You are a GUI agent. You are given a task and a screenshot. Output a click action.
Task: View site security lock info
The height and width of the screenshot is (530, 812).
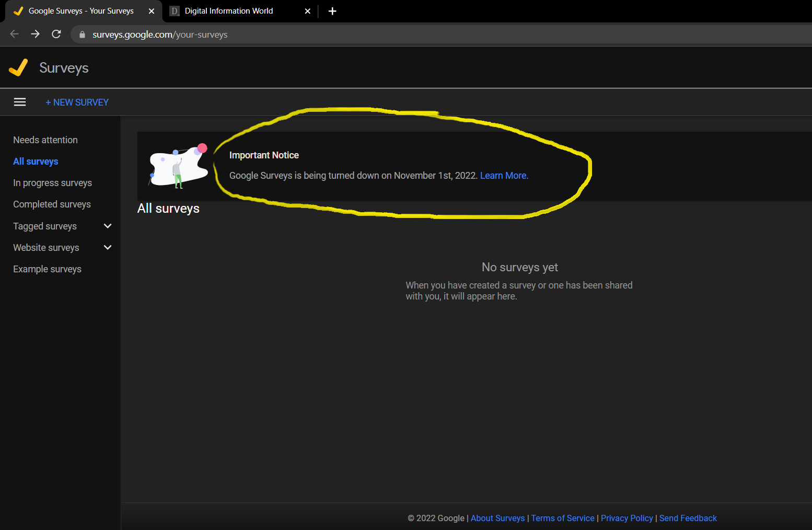pos(82,34)
